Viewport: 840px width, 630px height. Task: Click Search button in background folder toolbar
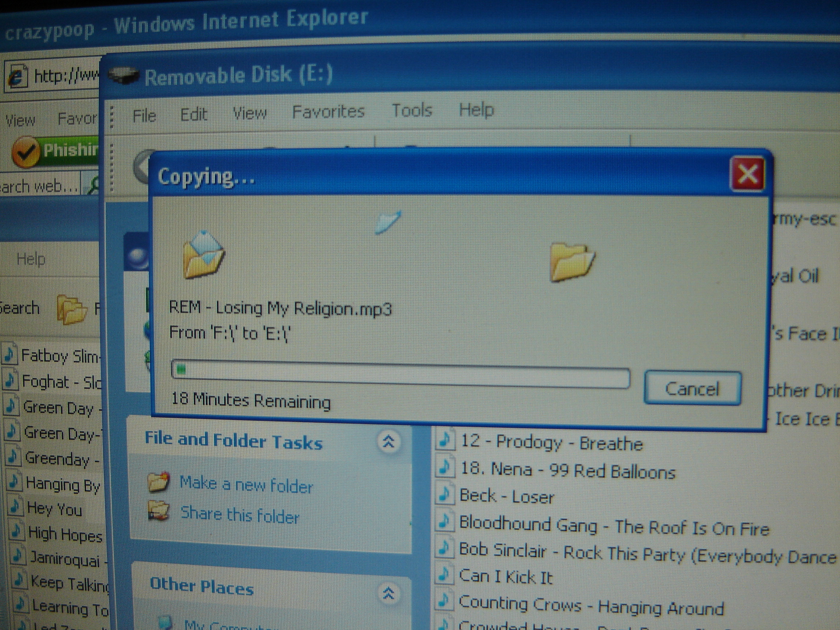(20, 308)
